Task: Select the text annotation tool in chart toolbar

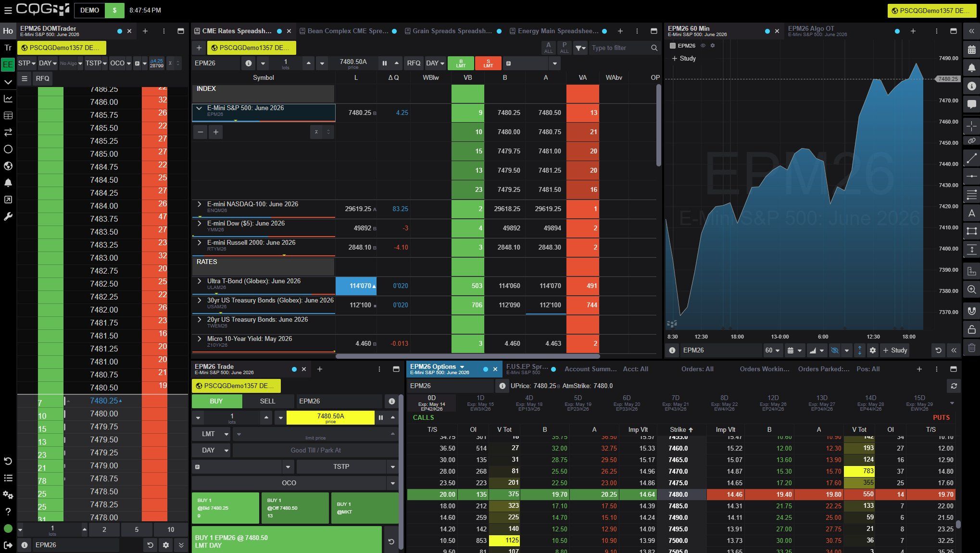Action: coord(971,213)
